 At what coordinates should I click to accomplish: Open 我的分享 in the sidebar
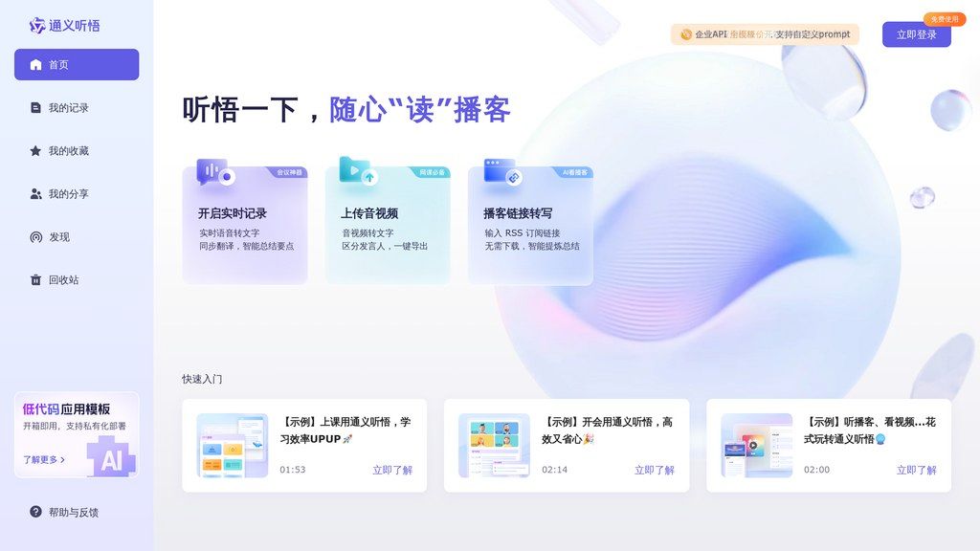pyautogui.click(x=77, y=193)
